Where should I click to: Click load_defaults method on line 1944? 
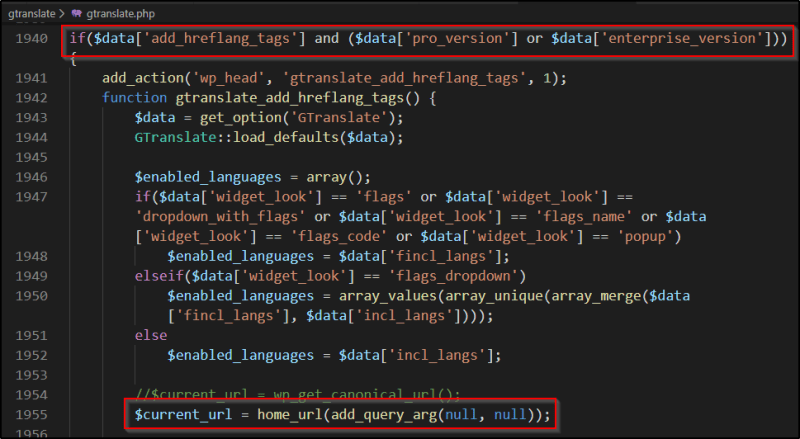pos(286,138)
